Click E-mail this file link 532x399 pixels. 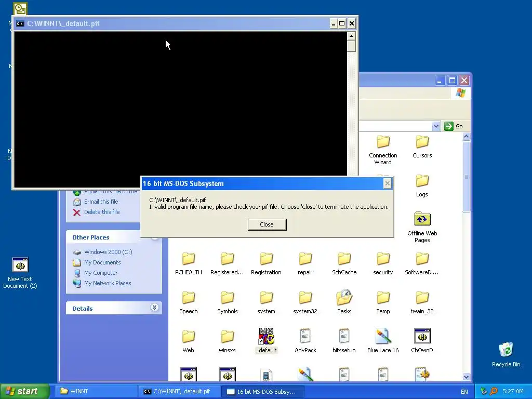coord(101,202)
